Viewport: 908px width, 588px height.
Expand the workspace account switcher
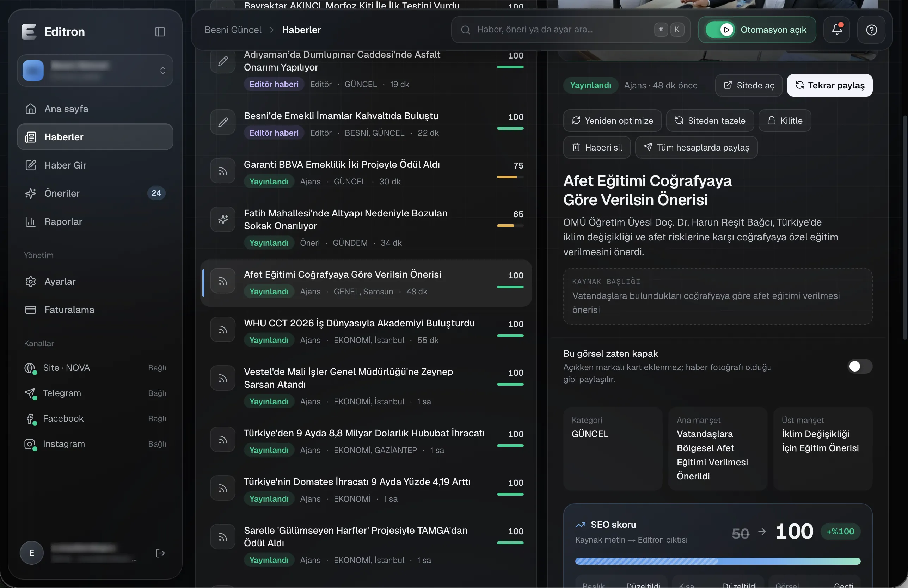coord(95,71)
